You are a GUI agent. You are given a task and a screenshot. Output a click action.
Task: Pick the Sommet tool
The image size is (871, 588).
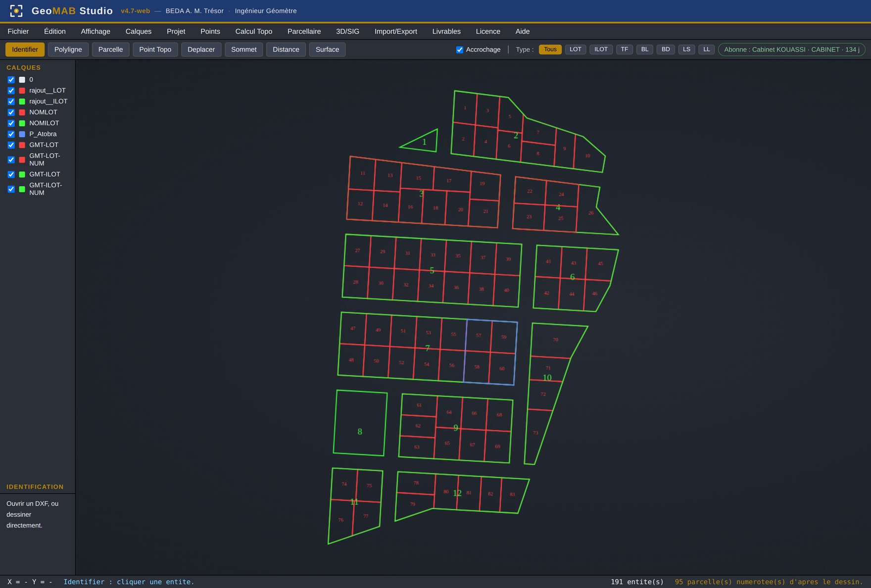[243, 49]
